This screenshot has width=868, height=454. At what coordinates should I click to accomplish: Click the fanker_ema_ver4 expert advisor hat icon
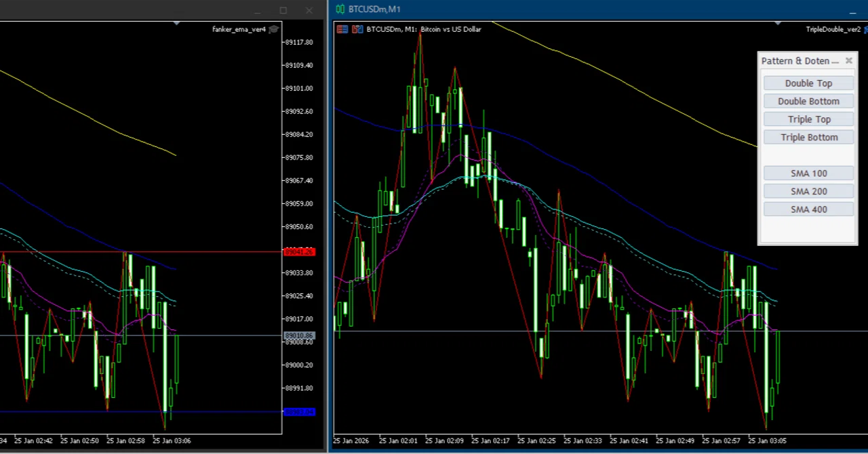(273, 29)
